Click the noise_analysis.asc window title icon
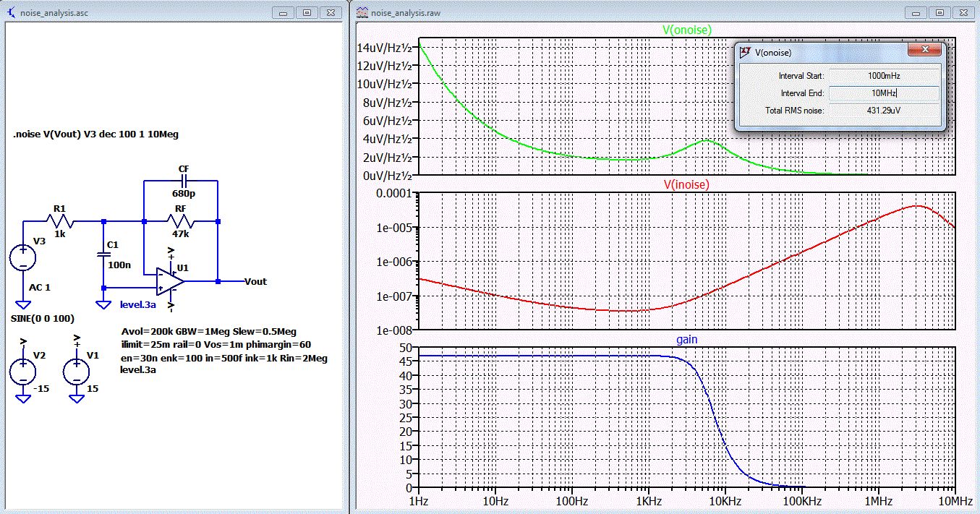The image size is (980, 514). (x=10, y=12)
